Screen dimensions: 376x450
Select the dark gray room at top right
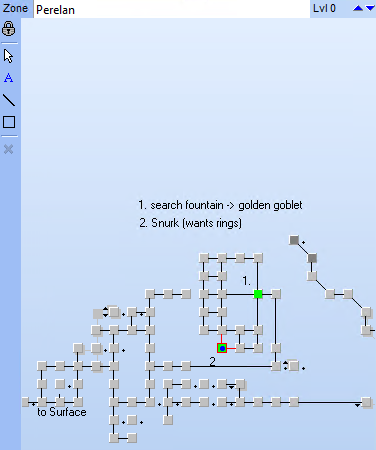click(294, 240)
